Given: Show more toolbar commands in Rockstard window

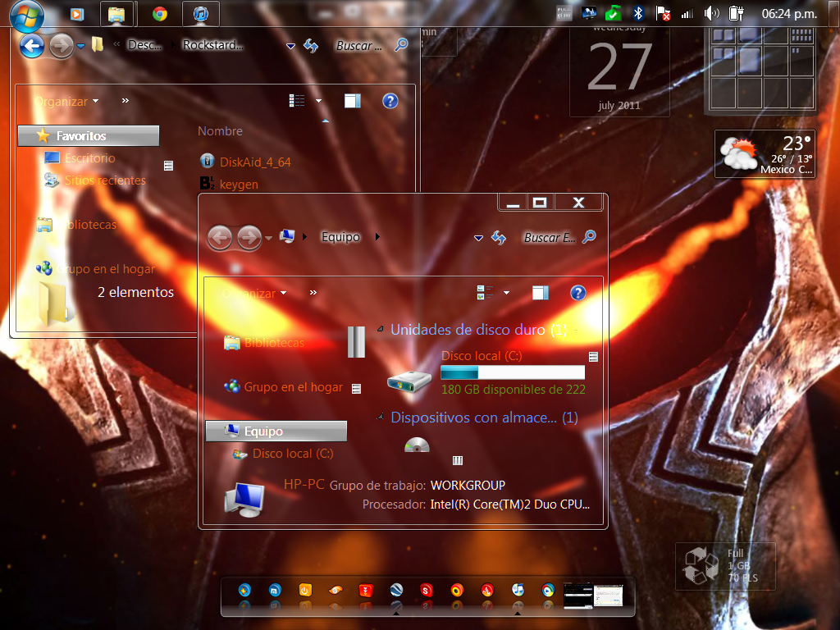Looking at the screenshot, I should point(126,101).
